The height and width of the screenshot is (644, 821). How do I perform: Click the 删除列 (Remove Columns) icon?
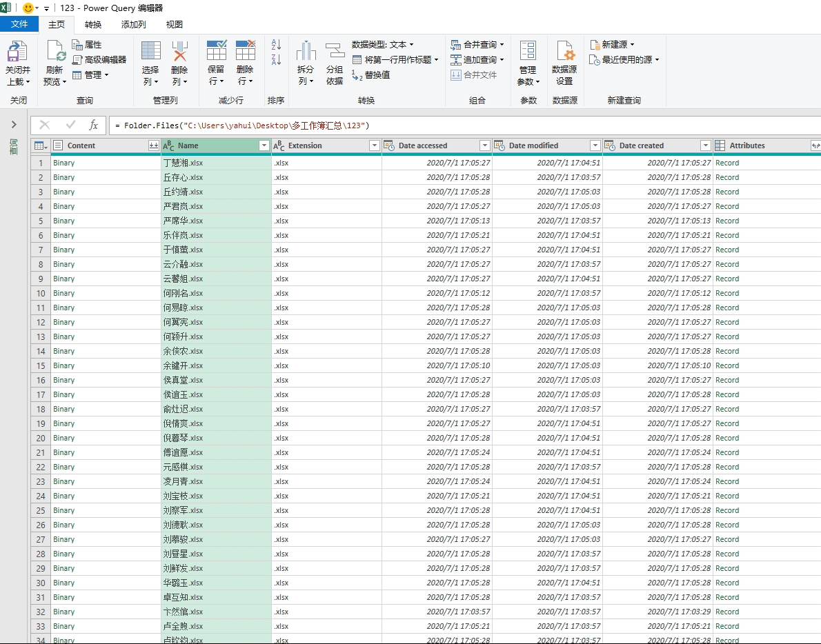pyautogui.click(x=179, y=51)
